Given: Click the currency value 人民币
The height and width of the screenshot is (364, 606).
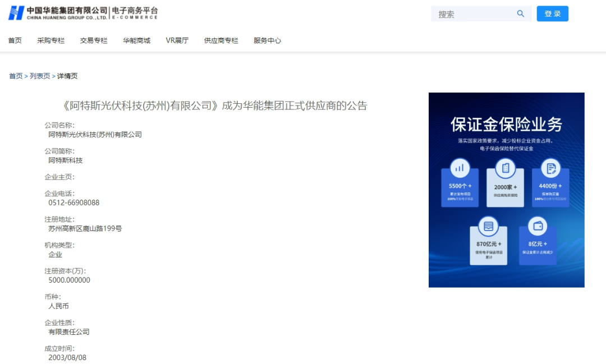Looking at the screenshot, I should 59,306.
